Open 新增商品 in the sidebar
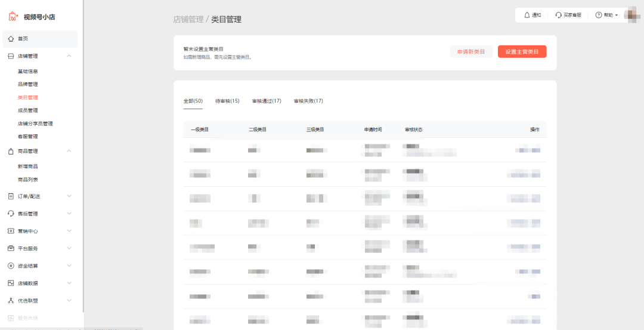Screen dimensions: 644x330 pos(28,166)
